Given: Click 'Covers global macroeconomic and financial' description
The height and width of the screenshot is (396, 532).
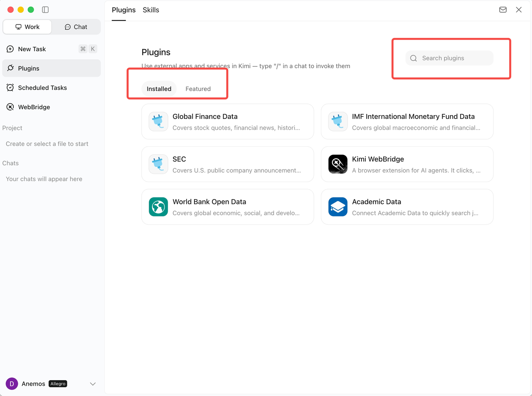Looking at the screenshot, I should [x=416, y=128].
